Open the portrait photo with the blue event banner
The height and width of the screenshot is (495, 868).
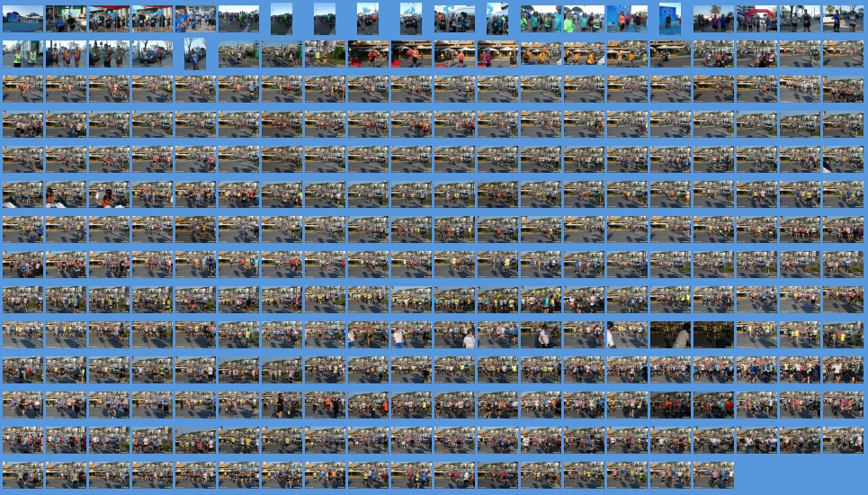point(670,19)
